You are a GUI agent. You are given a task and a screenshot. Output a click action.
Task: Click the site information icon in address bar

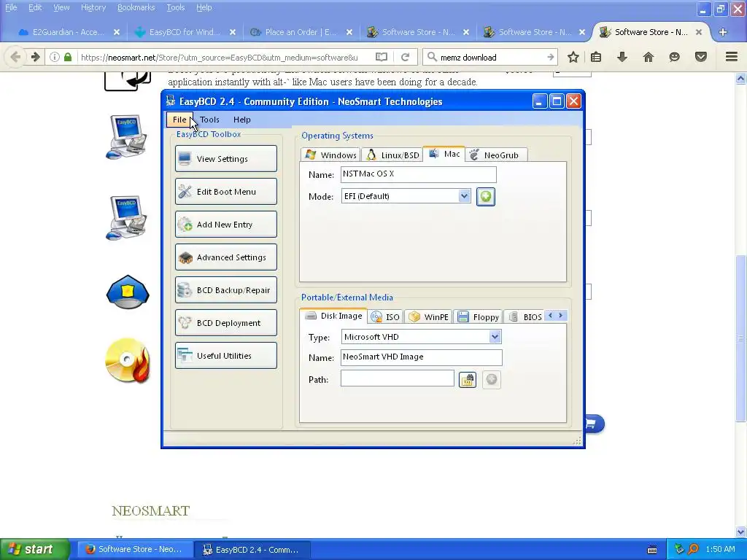[54, 57]
